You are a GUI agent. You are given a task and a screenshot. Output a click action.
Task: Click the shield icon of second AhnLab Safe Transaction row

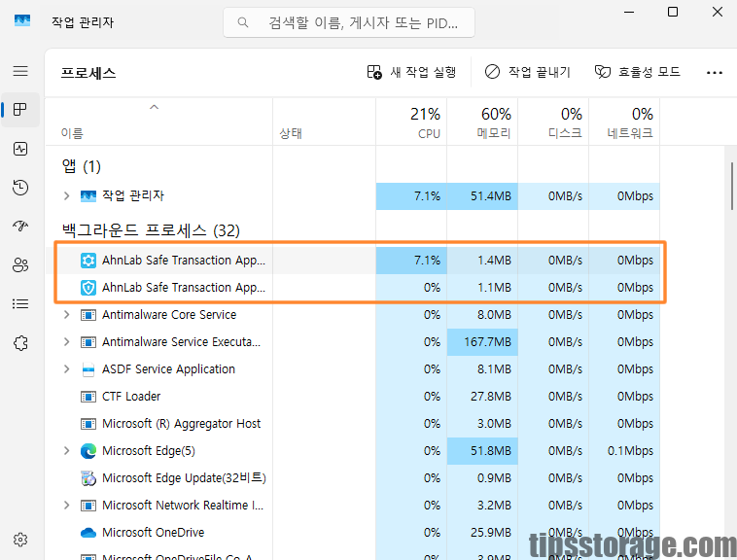pyautogui.click(x=88, y=288)
